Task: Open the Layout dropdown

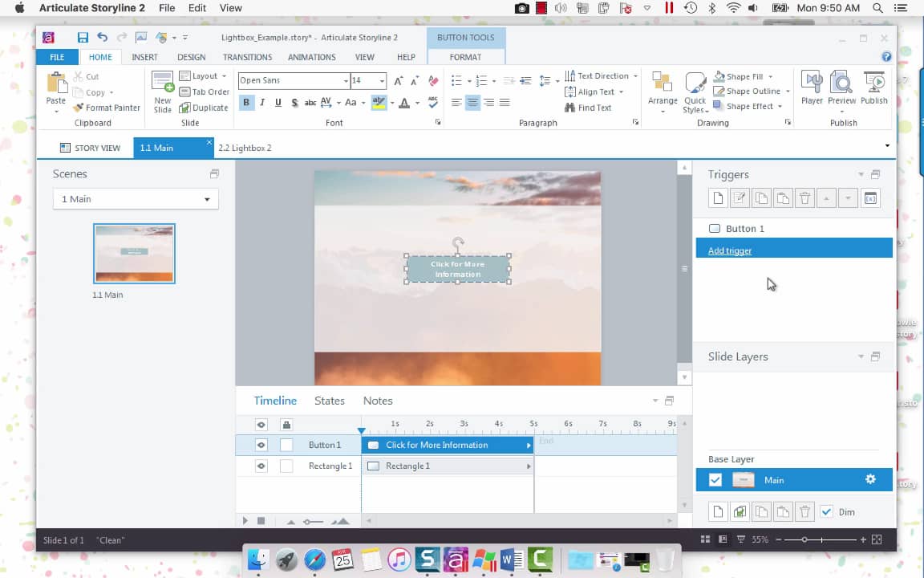Action: click(203, 76)
